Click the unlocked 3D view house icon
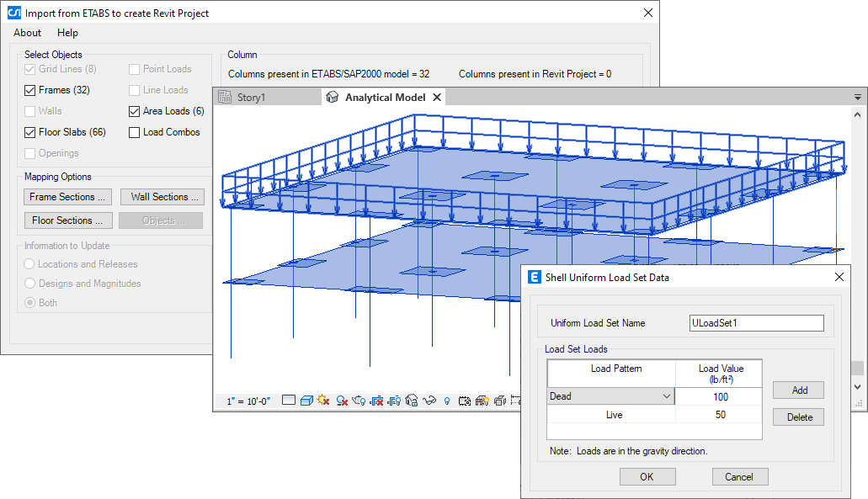 tap(412, 401)
